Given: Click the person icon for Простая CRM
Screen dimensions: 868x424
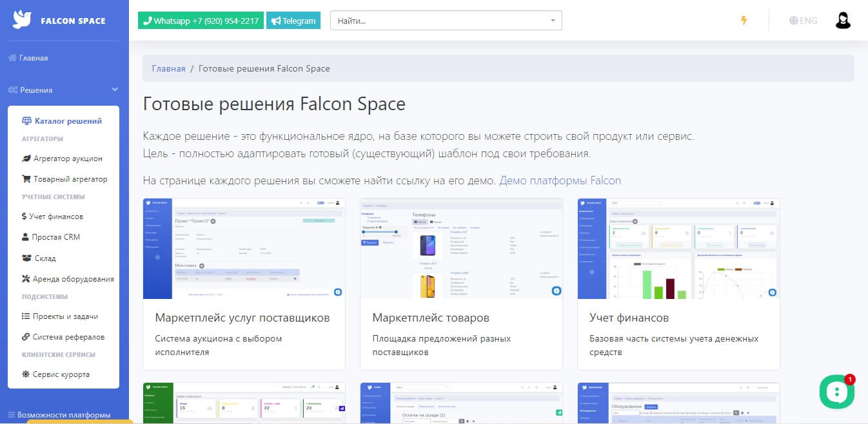Looking at the screenshot, I should point(26,237).
